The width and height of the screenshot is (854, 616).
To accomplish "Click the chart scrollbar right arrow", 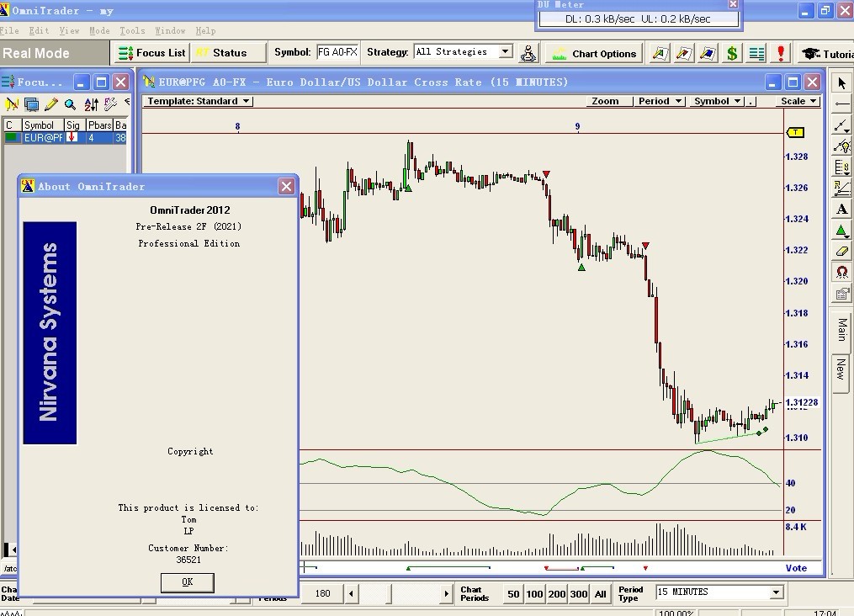I will 447,593.
